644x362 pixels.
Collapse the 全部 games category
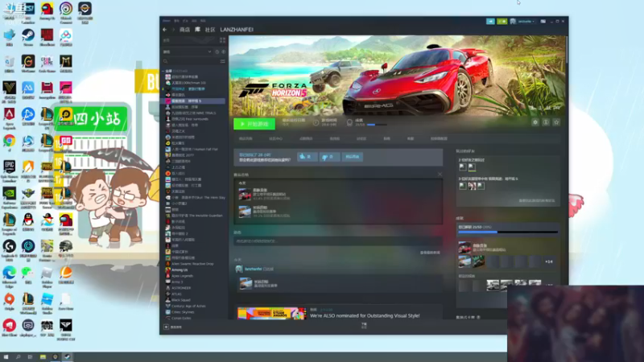pyautogui.click(x=163, y=71)
